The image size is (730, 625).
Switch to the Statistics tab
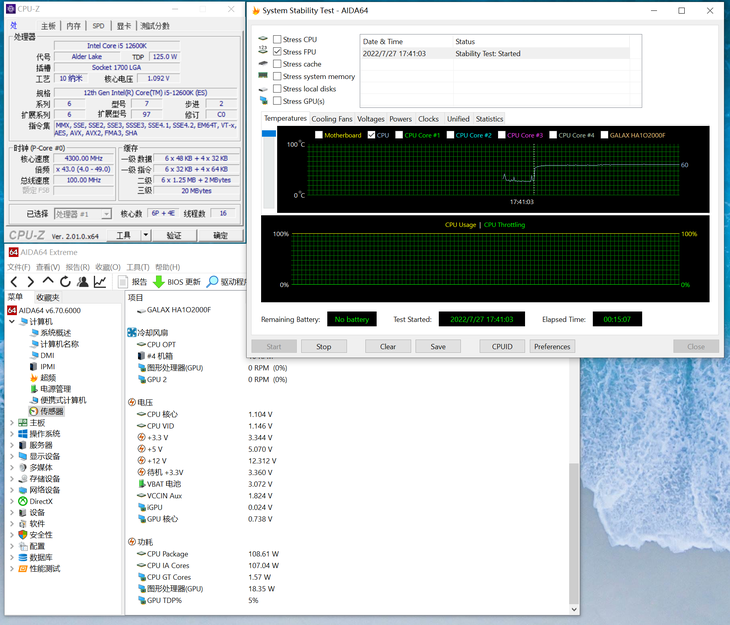point(489,119)
